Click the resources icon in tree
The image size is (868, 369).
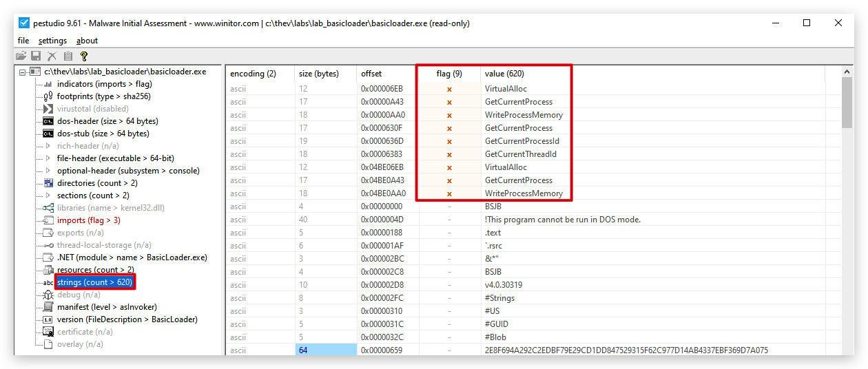(48, 270)
